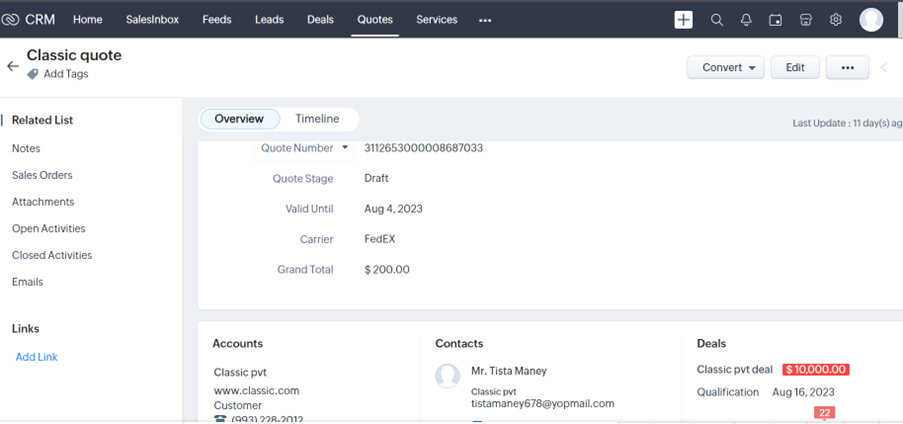
Task: Open the calendar icon in top bar
Action: [x=775, y=20]
